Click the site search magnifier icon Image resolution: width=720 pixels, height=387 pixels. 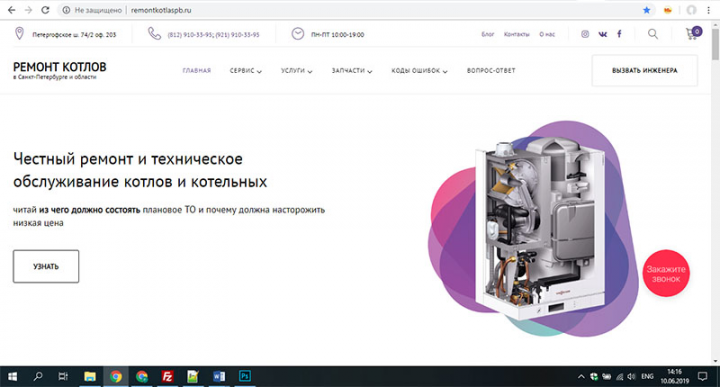[652, 34]
